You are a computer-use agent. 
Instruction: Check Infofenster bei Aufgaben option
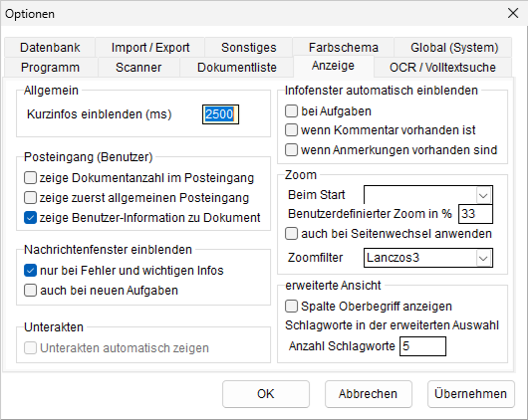pyautogui.click(x=291, y=111)
